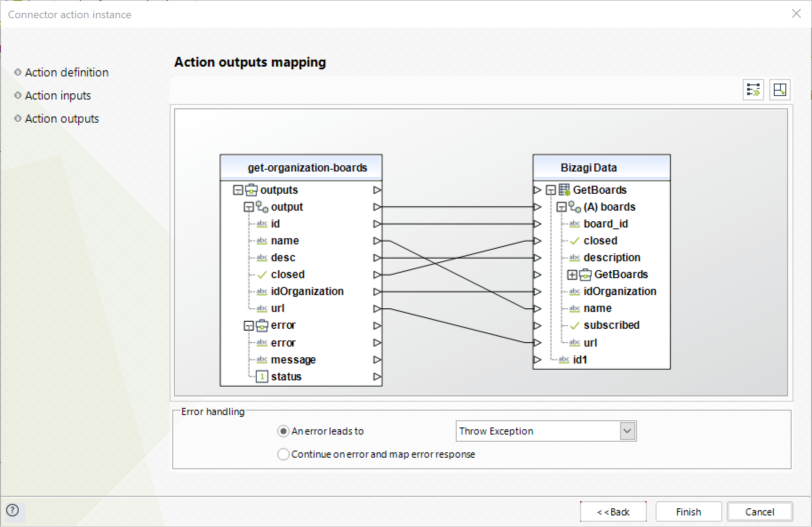The height and width of the screenshot is (527, 812).
Task: Click the get-organization-boards panel header
Action: click(x=301, y=168)
